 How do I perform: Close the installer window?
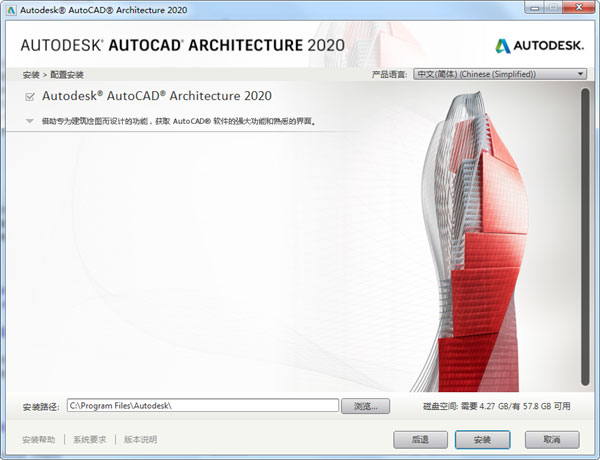(580, 9)
